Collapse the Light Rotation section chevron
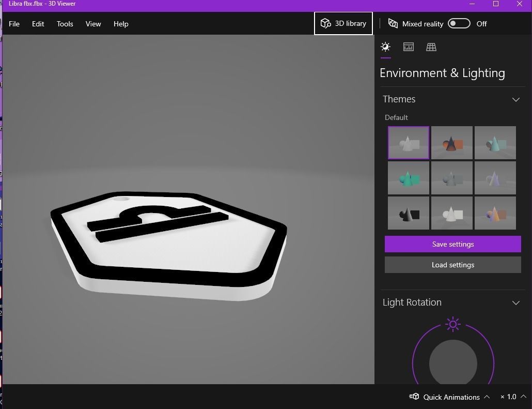This screenshot has height=409, width=532. coord(515,302)
